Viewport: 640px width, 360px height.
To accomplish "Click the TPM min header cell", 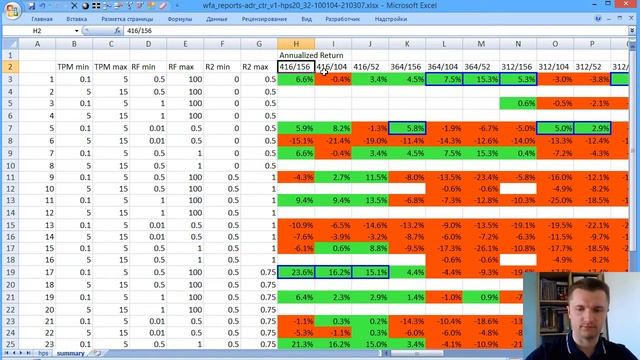I will (x=74, y=67).
